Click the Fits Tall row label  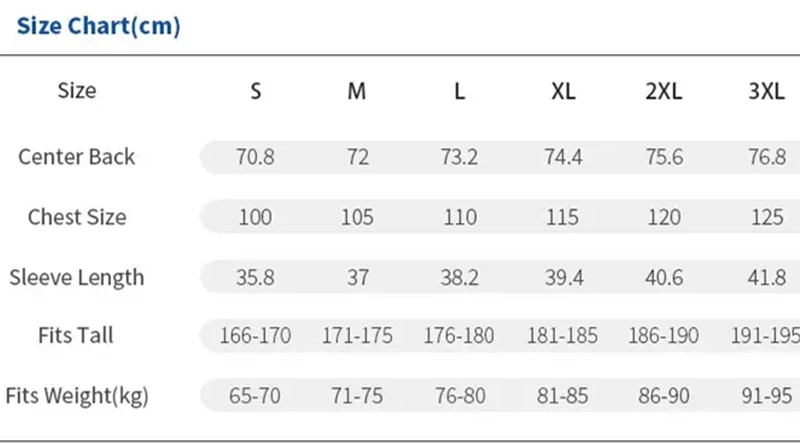coord(76,336)
